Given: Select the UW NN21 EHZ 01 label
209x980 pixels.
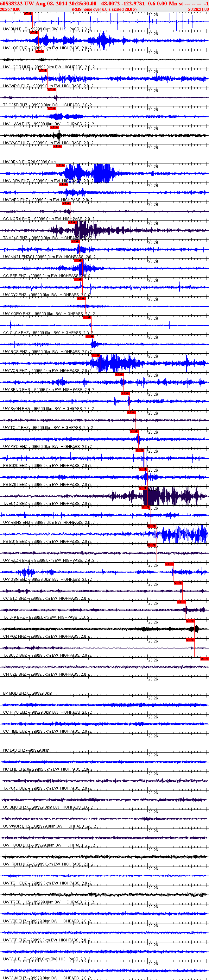Looking at the screenshot, I should click(x=49, y=257).
